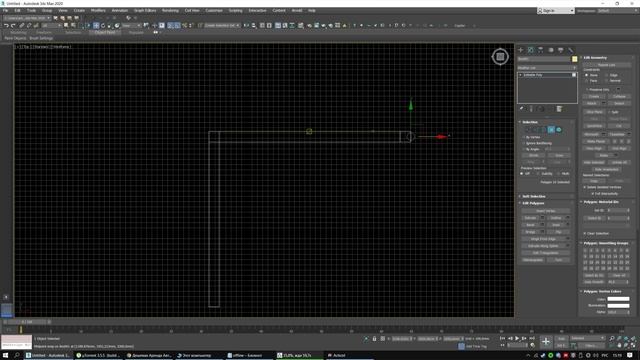The height and width of the screenshot is (360, 640).
Task: Switch to Element sub-object level
Action: coord(559,130)
